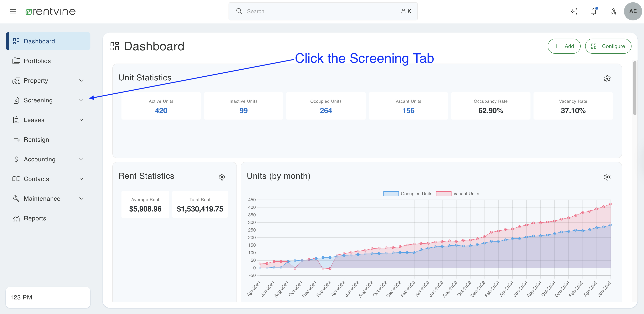The width and height of the screenshot is (644, 314).
Task: Click the Total Rent $1,530,419.75 value
Action: pyautogui.click(x=200, y=209)
